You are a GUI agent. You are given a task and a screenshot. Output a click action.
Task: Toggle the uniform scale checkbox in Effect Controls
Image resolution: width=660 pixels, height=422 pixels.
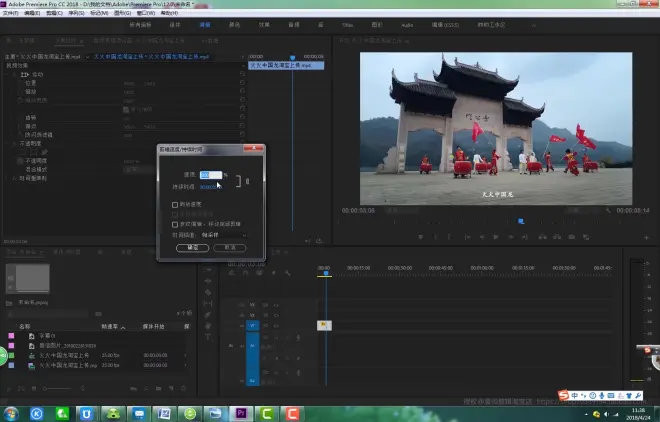click(126, 109)
